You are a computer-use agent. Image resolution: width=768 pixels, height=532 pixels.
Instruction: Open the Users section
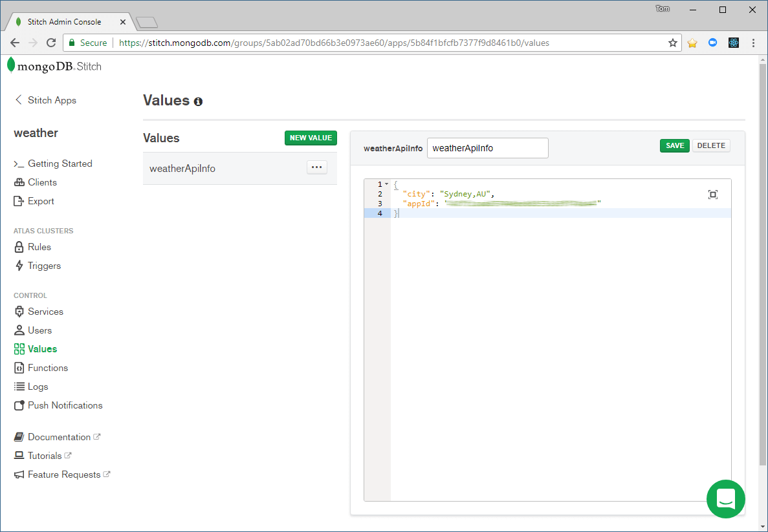[33, 330]
